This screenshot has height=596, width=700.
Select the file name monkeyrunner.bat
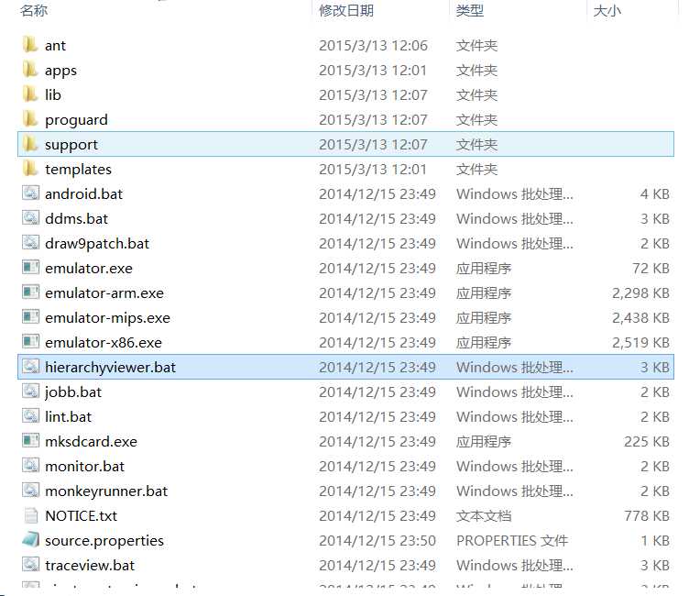(x=106, y=491)
